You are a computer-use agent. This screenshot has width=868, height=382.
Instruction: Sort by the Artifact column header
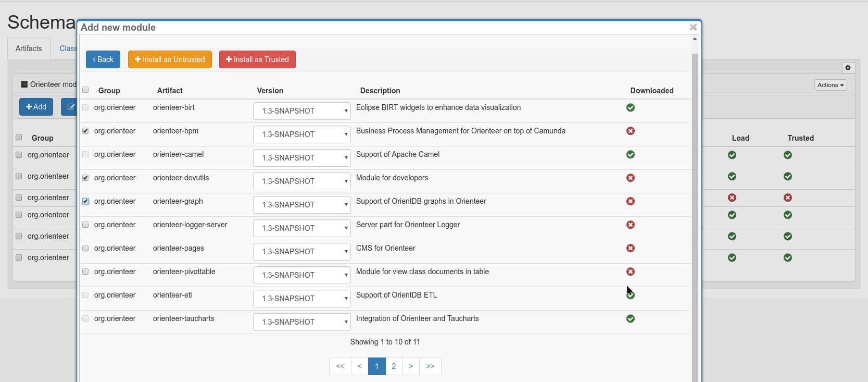(170, 91)
